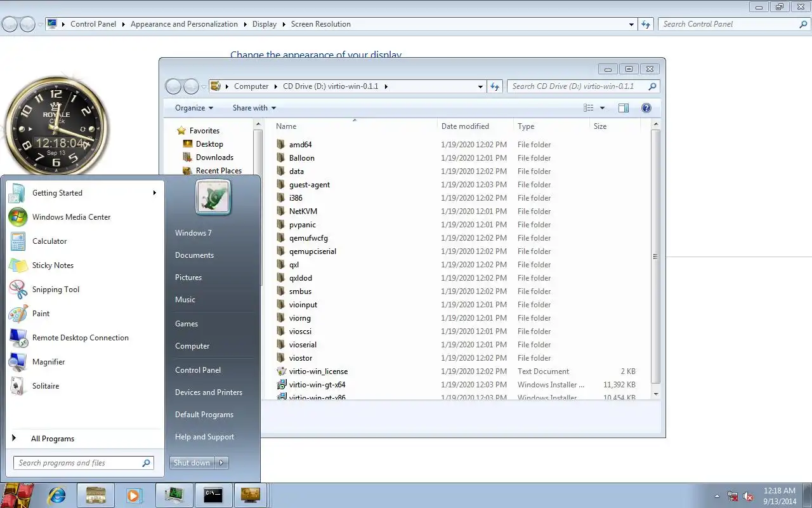Open Recent Places in Favorites
Viewport: 812px width, 508px height.
click(x=219, y=171)
